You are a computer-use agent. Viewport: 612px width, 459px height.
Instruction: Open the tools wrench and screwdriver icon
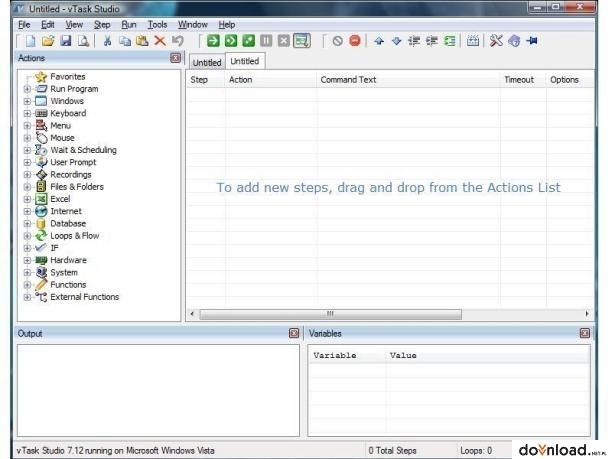(496, 41)
